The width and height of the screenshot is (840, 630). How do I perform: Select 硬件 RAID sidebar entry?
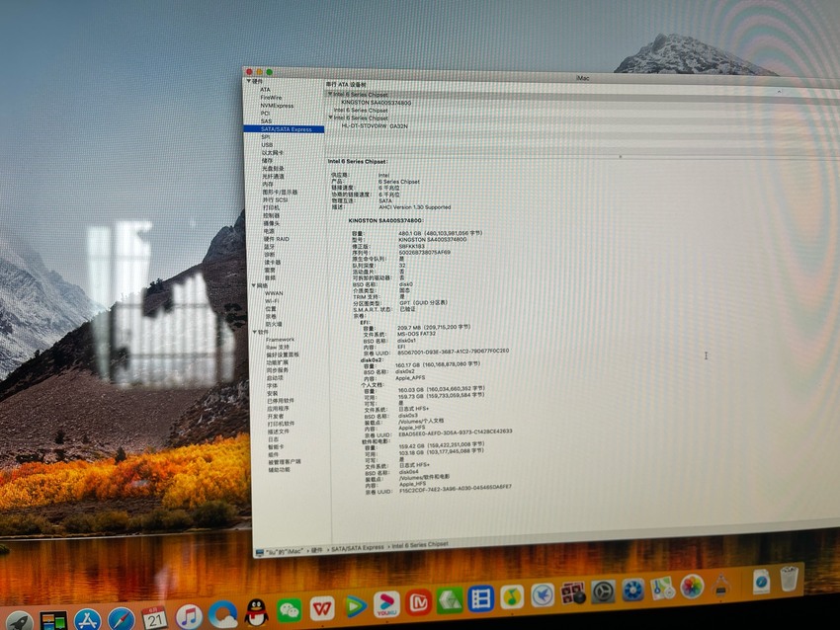point(277,239)
